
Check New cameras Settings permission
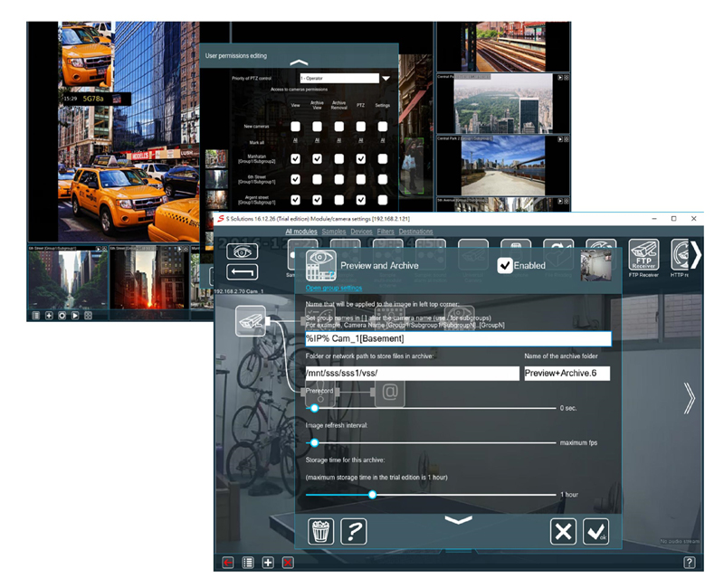[383, 127]
